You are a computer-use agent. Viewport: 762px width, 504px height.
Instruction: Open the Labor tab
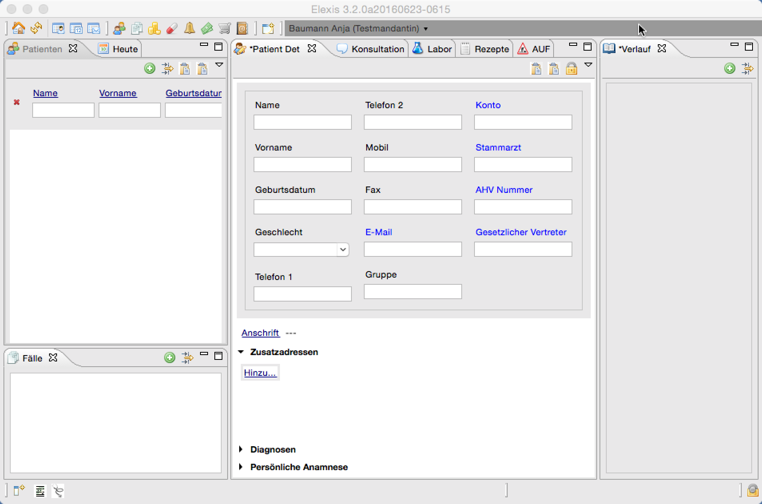click(x=433, y=49)
